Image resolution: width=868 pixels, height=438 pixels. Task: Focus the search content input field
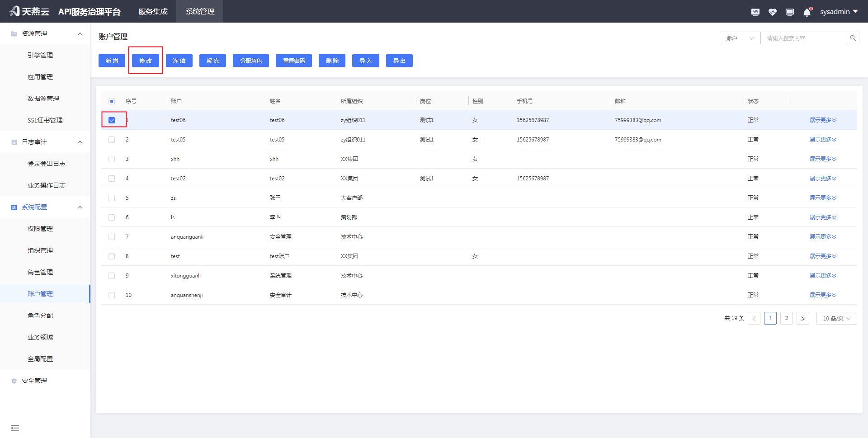[x=803, y=38]
